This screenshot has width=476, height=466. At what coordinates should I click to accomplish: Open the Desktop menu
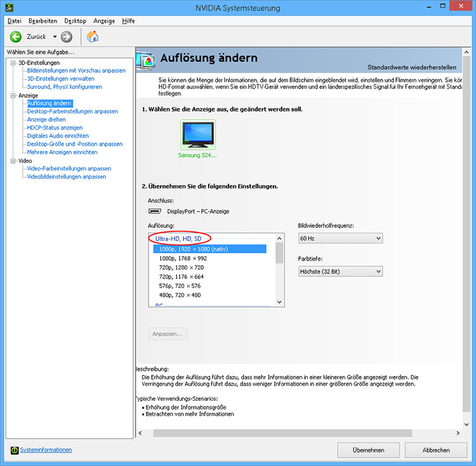coord(76,21)
